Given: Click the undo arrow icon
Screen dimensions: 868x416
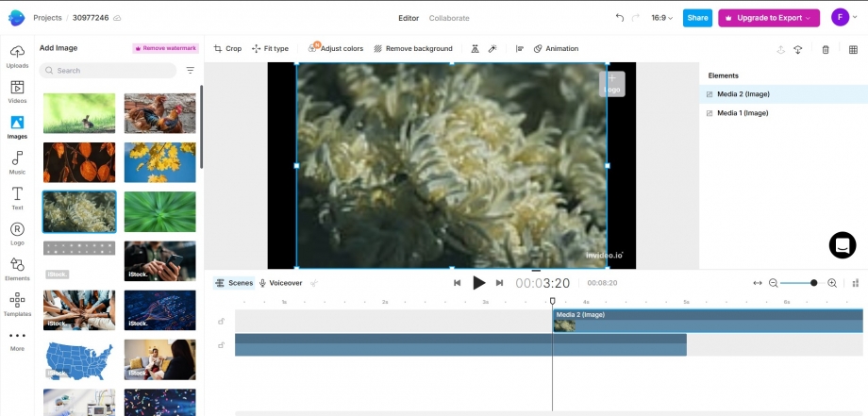Looking at the screenshot, I should click(620, 18).
